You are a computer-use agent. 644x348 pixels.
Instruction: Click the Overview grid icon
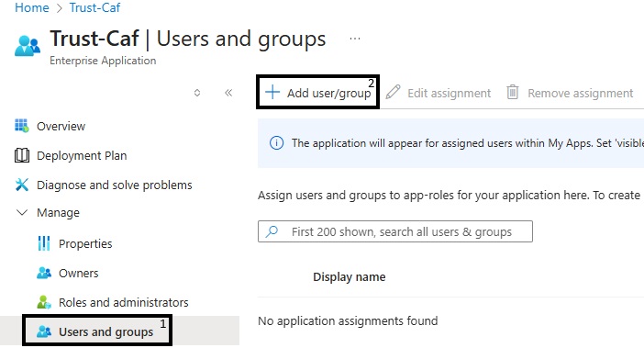click(x=22, y=126)
